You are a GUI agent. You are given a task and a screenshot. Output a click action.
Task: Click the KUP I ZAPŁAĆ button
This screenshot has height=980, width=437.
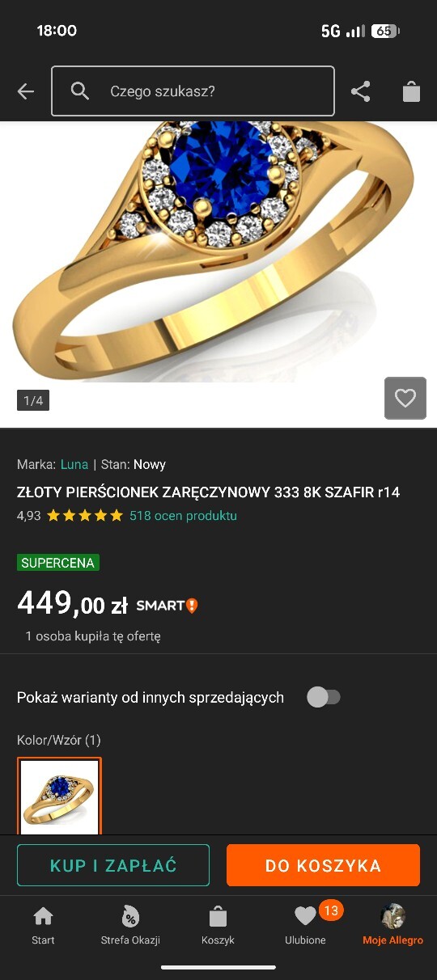pos(113,865)
